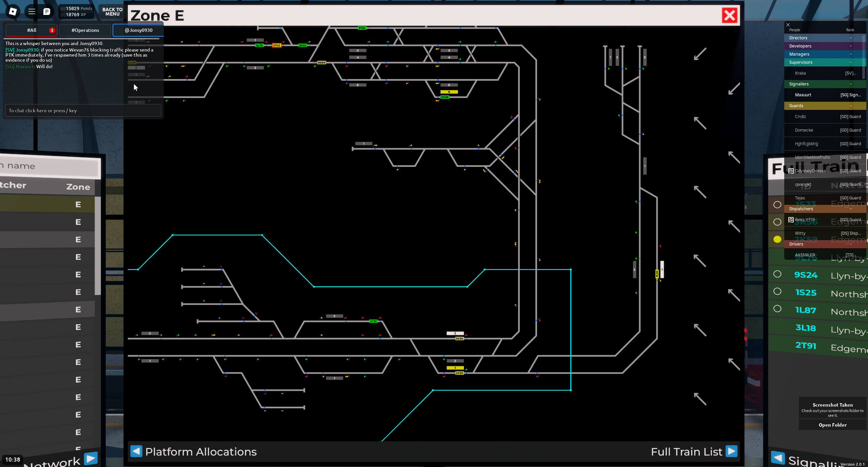Click the Network right arrow icon
Screen dimensions: 868x467
[91, 458]
